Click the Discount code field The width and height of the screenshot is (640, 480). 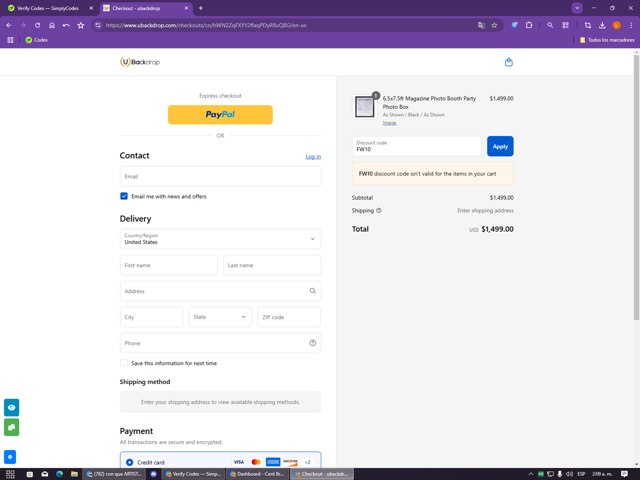tap(417, 147)
